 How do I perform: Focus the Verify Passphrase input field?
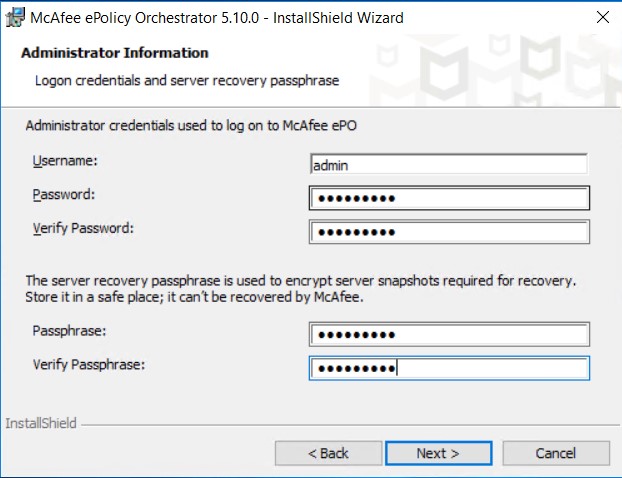click(449, 368)
